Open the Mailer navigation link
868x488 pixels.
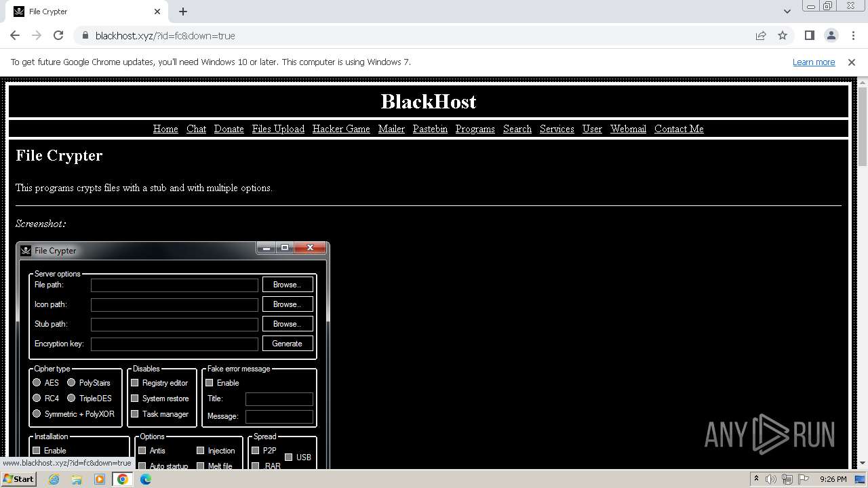[x=391, y=129]
